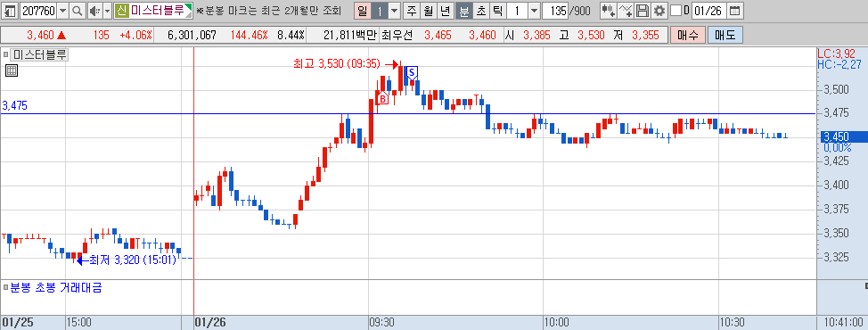
Task: Select the 초 (second) chart period
Action: 480,10
